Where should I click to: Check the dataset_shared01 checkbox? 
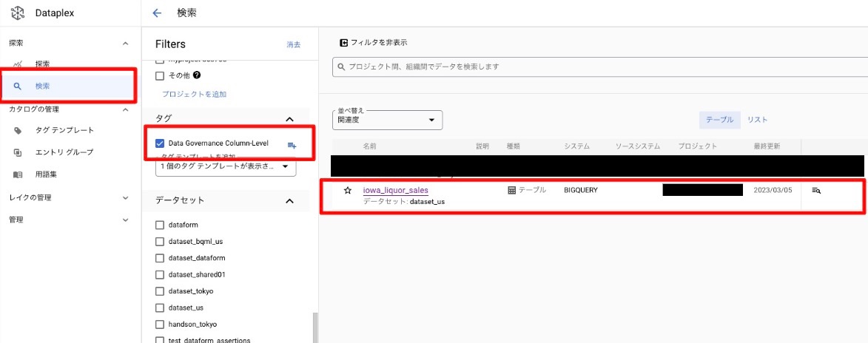(x=160, y=274)
